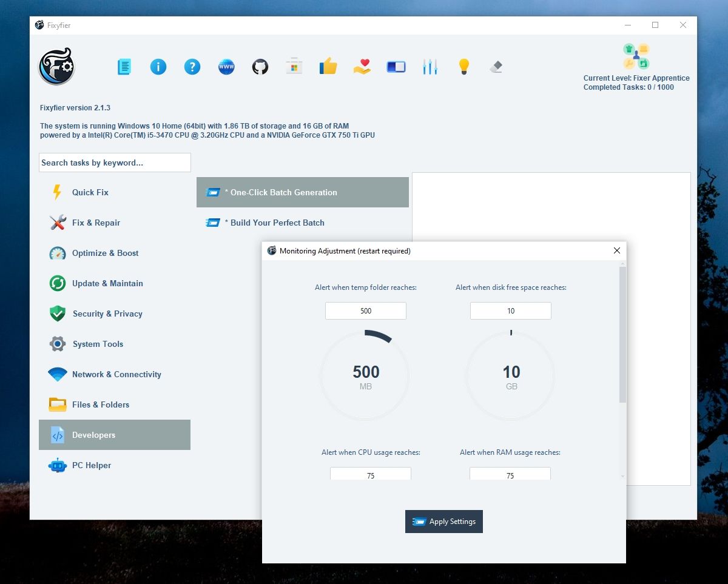Click the light bulb icon

[464, 66]
